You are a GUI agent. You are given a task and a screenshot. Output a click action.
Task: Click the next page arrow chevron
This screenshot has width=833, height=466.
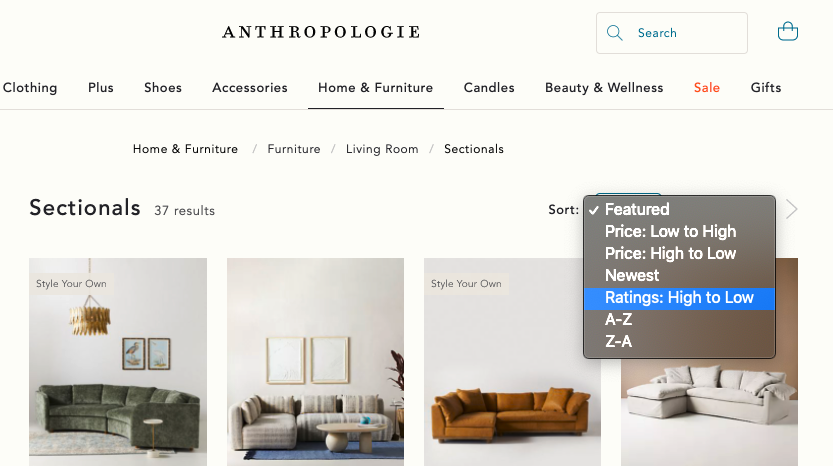pos(791,209)
